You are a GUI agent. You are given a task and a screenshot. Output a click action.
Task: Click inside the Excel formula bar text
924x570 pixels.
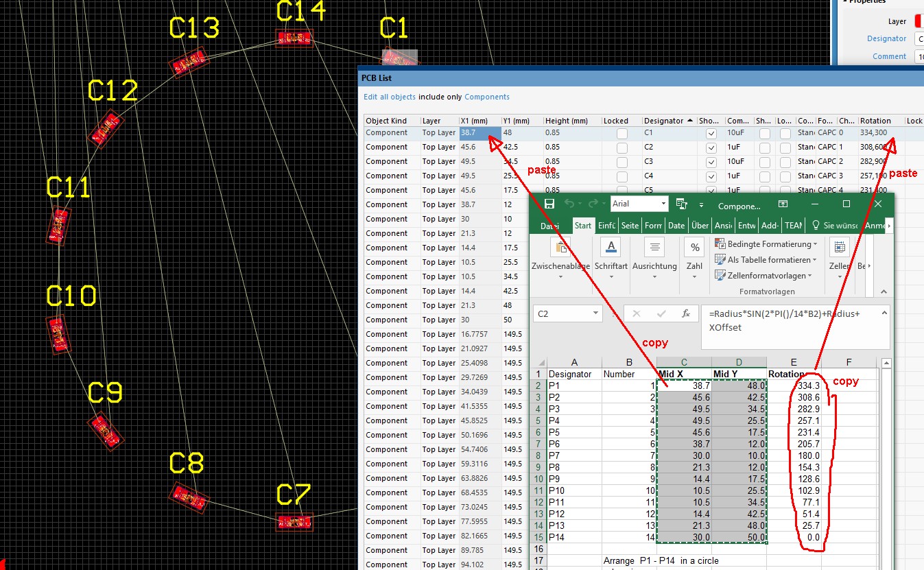pyautogui.click(x=785, y=320)
